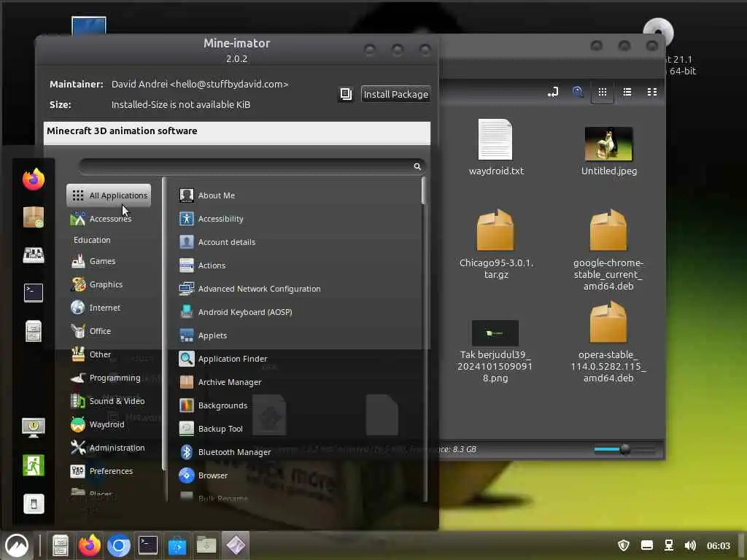Image resolution: width=747 pixels, height=560 pixels.
Task: Select the All Applications category
Action: (x=109, y=195)
